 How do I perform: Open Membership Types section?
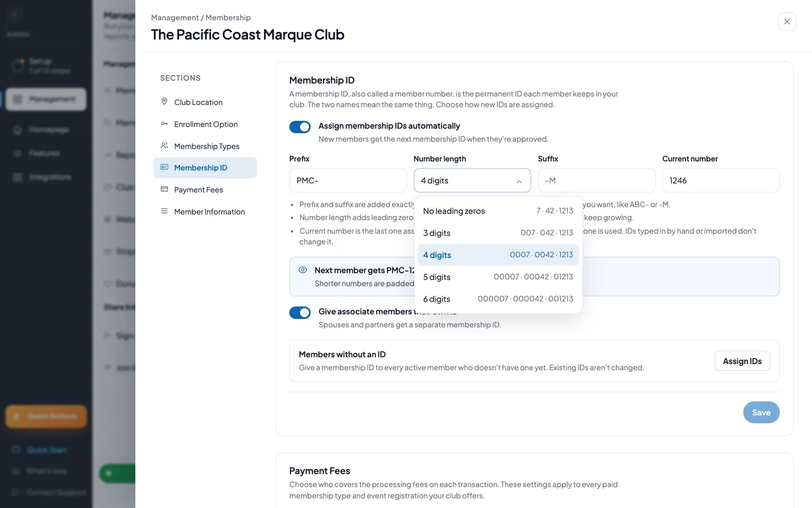click(205, 146)
